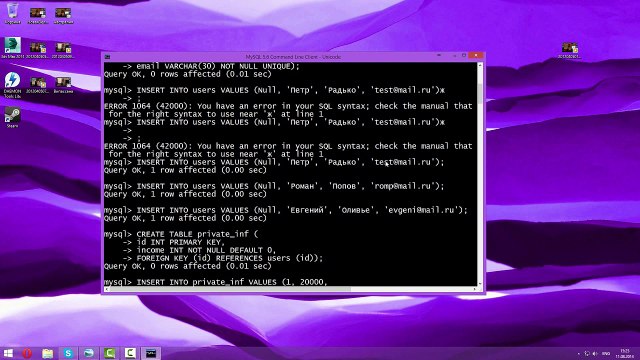
Task: Open the volume speaker tray icon
Action: 596,353
